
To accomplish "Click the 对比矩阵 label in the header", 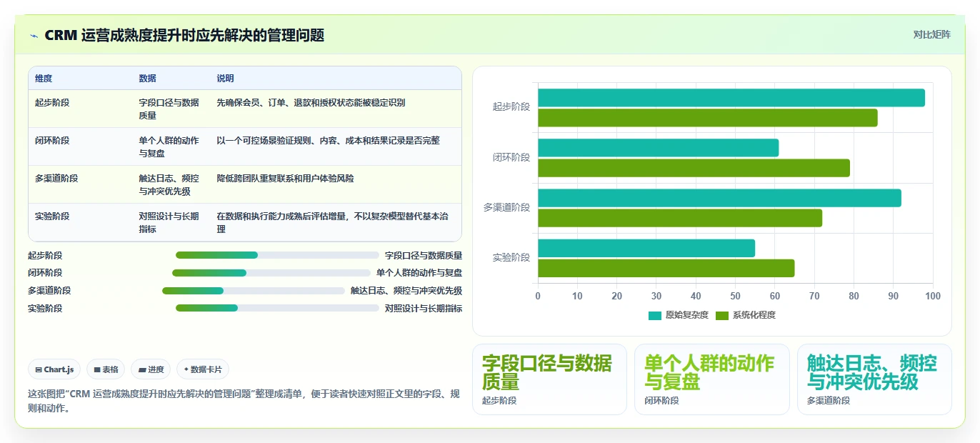I will (931, 34).
